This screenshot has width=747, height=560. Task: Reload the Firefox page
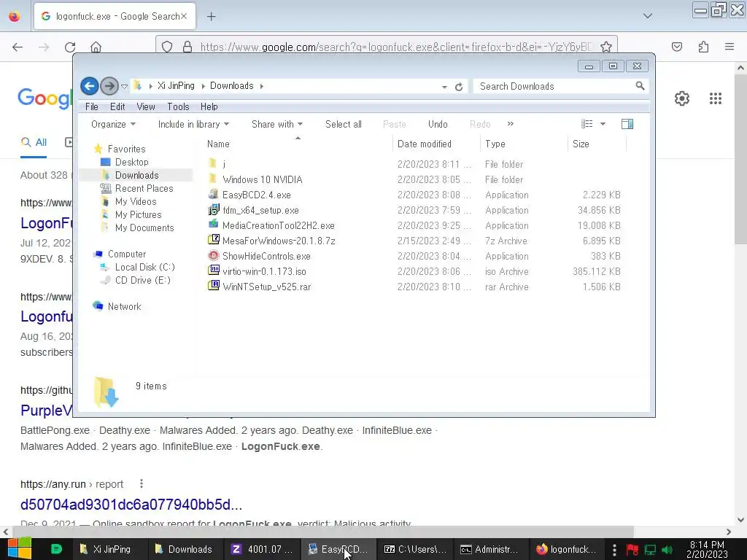(70, 47)
